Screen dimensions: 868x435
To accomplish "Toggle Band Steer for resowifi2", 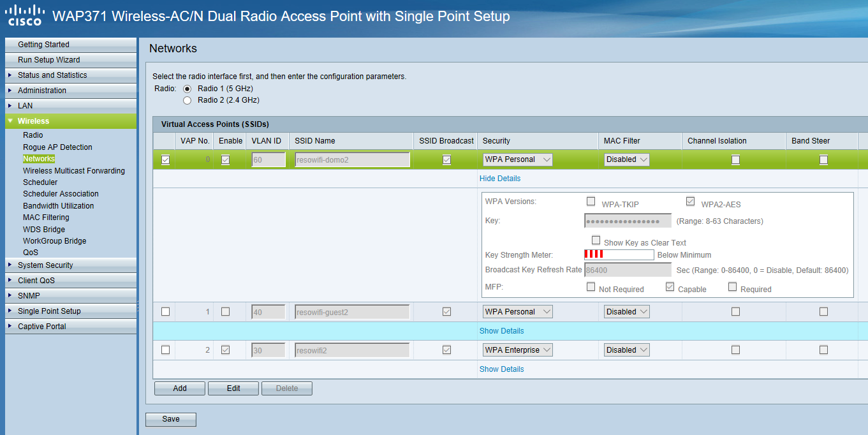I will pos(823,350).
